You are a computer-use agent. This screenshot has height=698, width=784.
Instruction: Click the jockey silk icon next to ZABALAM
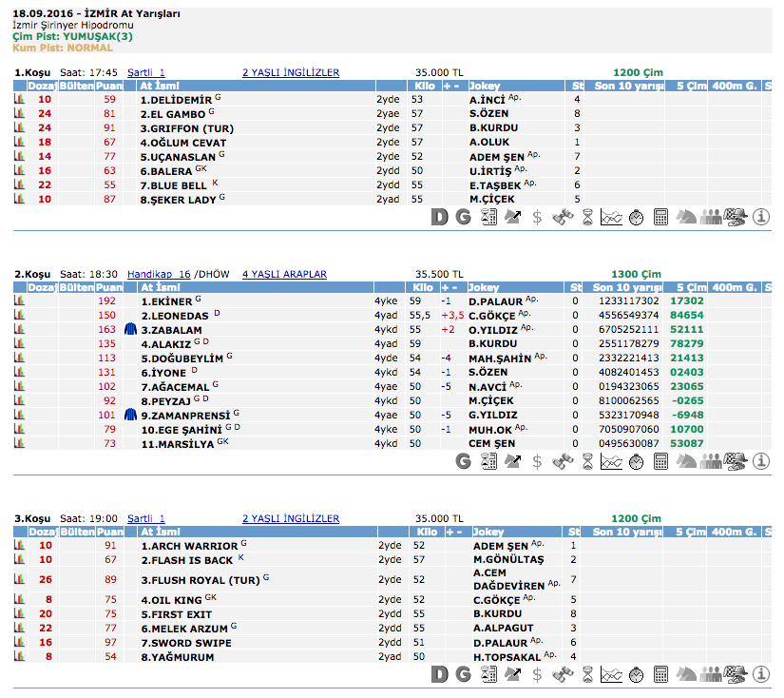(x=130, y=329)
